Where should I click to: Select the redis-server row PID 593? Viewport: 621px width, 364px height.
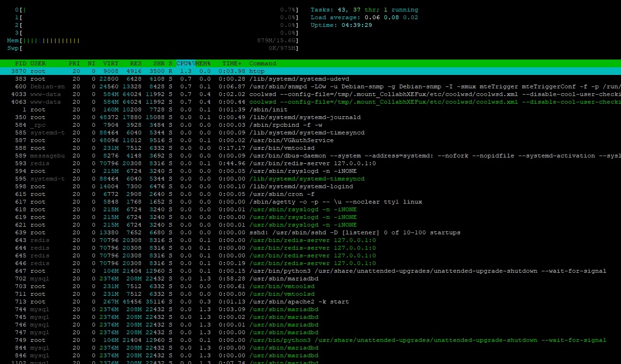(310, 163)
